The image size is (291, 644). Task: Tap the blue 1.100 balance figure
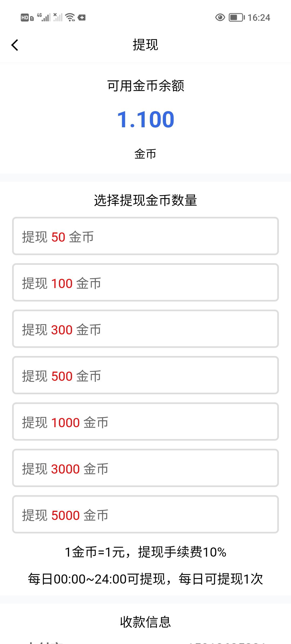pyautogui.click(x=145, y=119)
